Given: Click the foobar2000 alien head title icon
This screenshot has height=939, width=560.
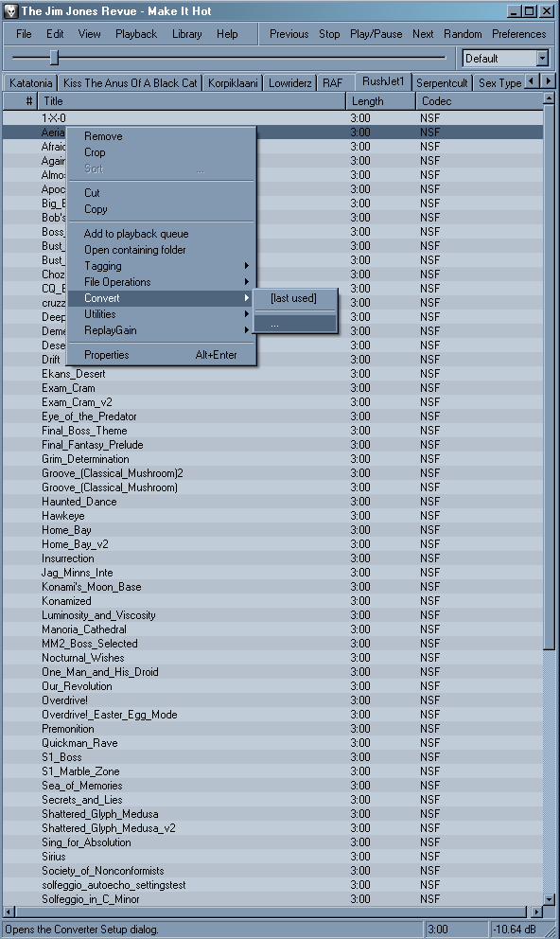Looking at the screenshot, I should pyautogui.click(x=11, y=11).
